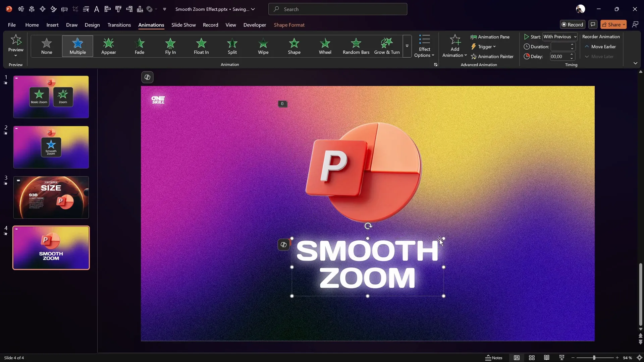The height and width of the screenshot is (362, 644).
Task: Select the Shape animation effect
Action: (x=294, y=46)
